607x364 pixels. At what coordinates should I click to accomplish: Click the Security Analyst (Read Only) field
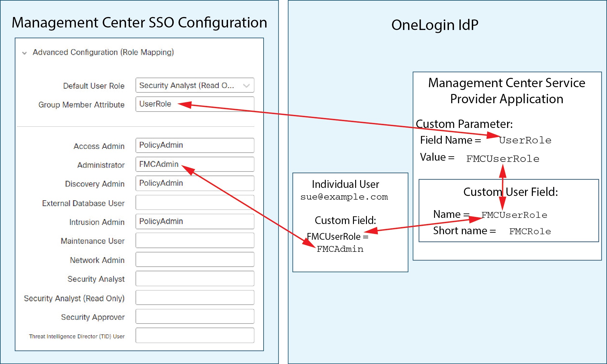pyautogui.click(x=195, y=297)
